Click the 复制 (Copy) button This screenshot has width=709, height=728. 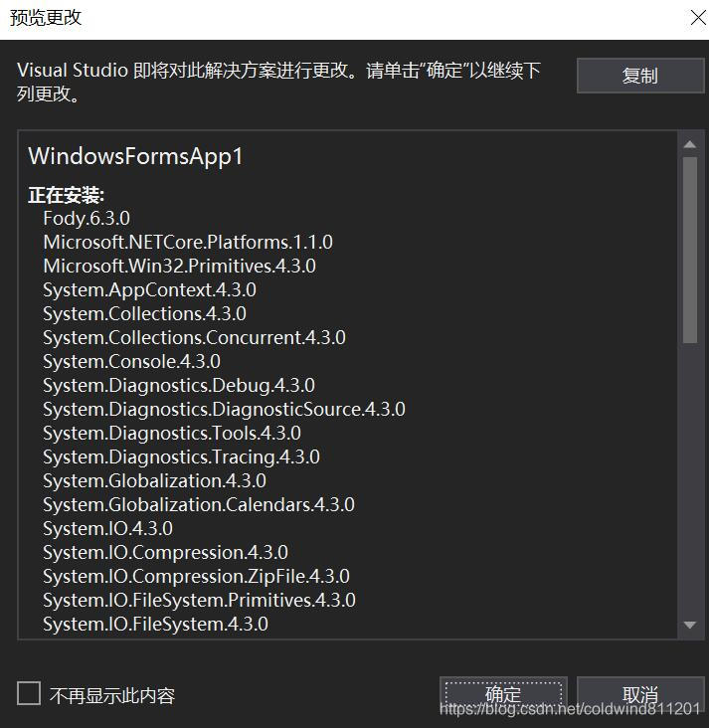coord(639,76)
